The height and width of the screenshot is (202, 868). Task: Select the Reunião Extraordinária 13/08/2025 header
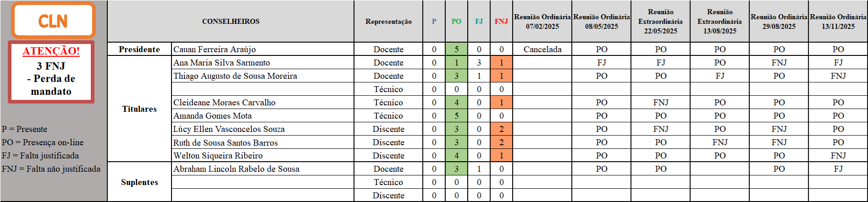[x=719, y=22]
